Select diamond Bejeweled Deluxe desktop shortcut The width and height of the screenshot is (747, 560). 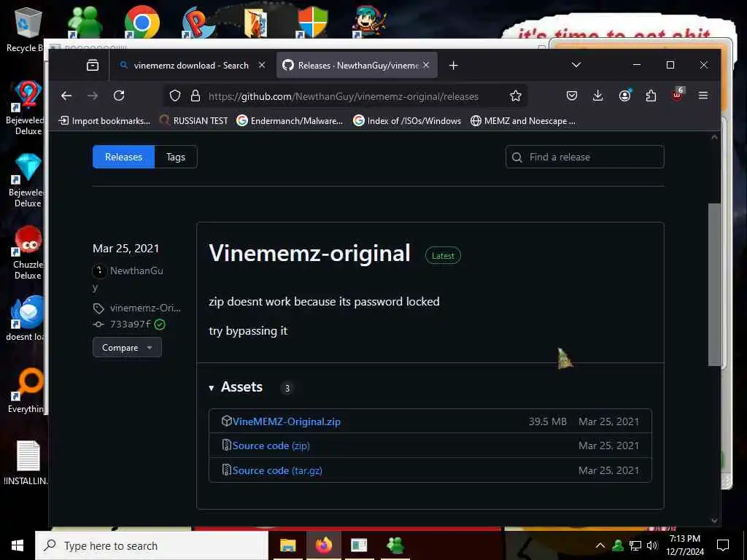point(28,181)
